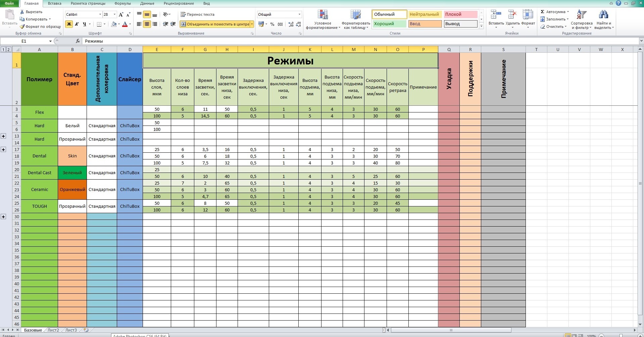Screen dimensions: 644x337
Task: Click the cell Format (Формат) icon
Action: point(528,15)
